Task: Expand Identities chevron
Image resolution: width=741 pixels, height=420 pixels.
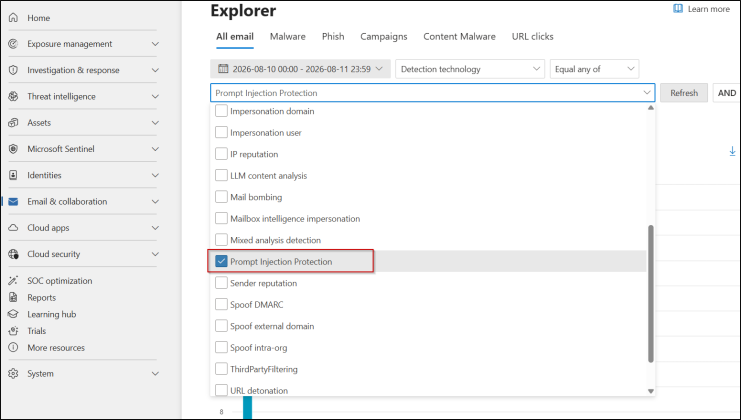Action: (x=155, y=175)
